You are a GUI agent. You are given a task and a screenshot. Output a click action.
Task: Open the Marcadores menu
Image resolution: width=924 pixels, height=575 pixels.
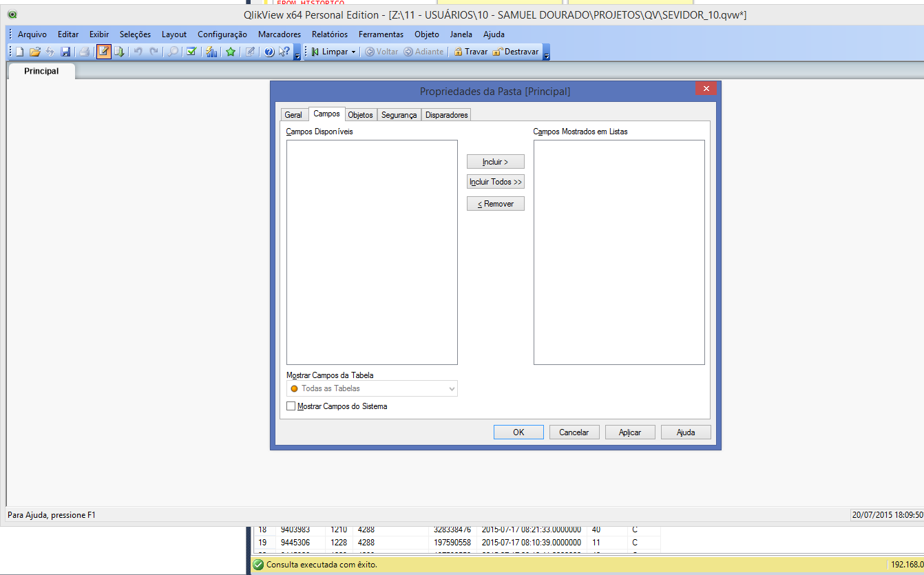click(280, 34)
